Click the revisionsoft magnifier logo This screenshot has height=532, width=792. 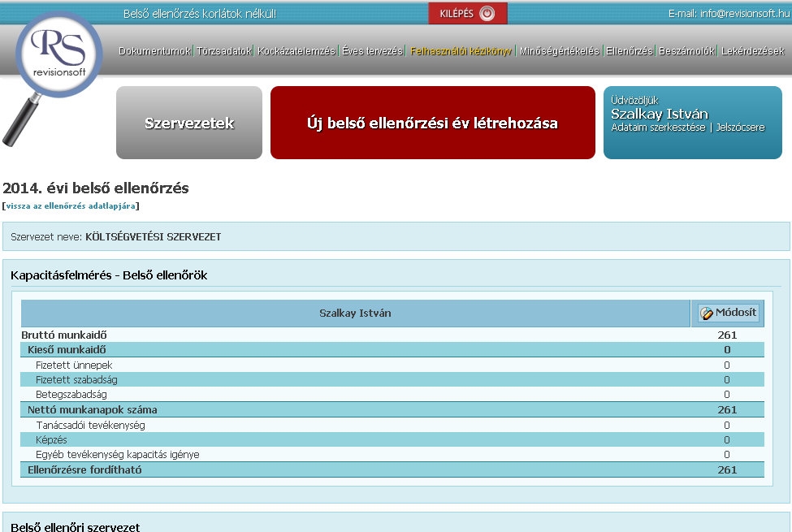pyautogui.click(x=53, y=78)
